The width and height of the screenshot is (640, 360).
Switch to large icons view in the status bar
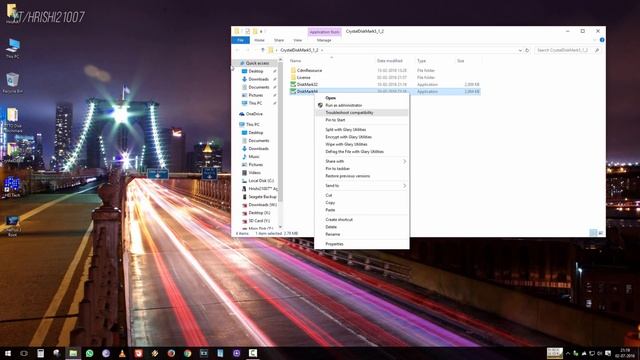(x=600, y=233)
